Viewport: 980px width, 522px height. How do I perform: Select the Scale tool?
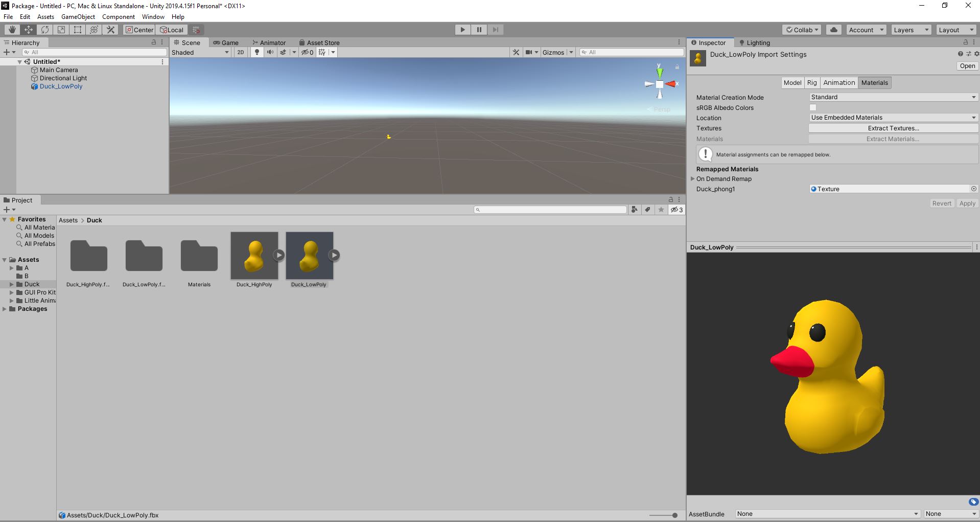point(61,29)
